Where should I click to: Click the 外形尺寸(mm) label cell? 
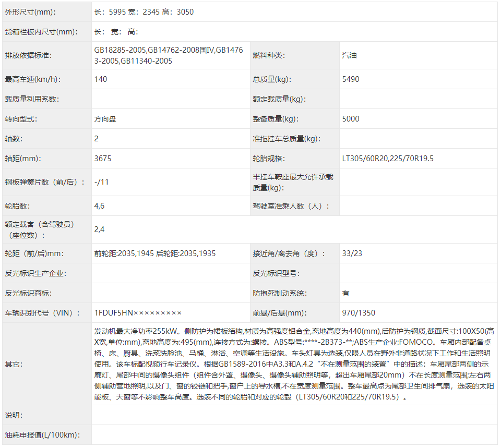[47, 12]
